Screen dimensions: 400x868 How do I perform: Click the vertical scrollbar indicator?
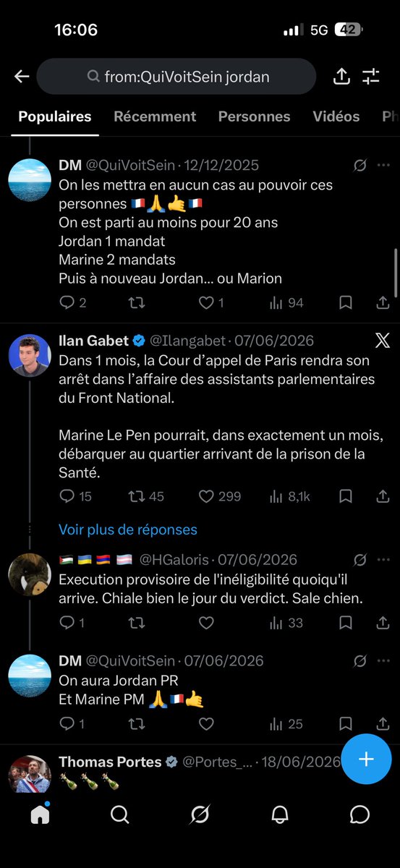click(x=395, y=272)
